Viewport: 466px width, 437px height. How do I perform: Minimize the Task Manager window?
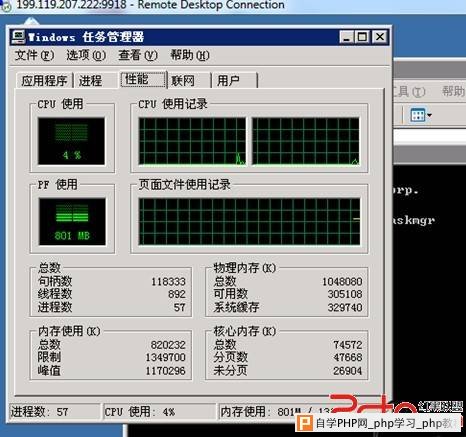(x=346, y=37)
